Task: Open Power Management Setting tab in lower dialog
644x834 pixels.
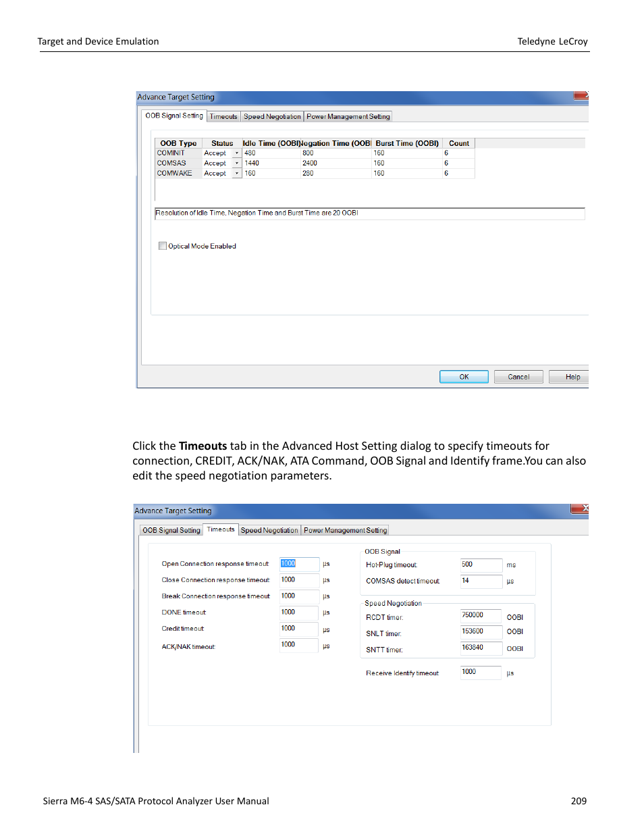Action: (x=345, y=531)
